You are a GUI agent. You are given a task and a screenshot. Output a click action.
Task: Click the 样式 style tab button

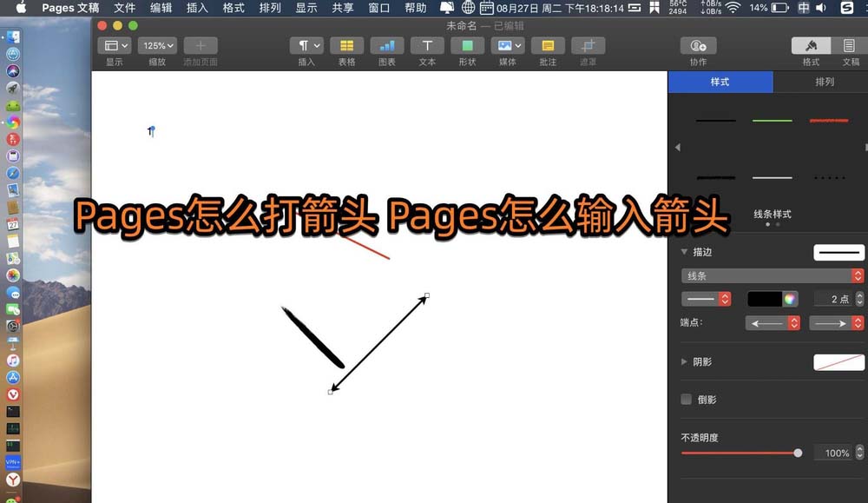pos(720,83)
